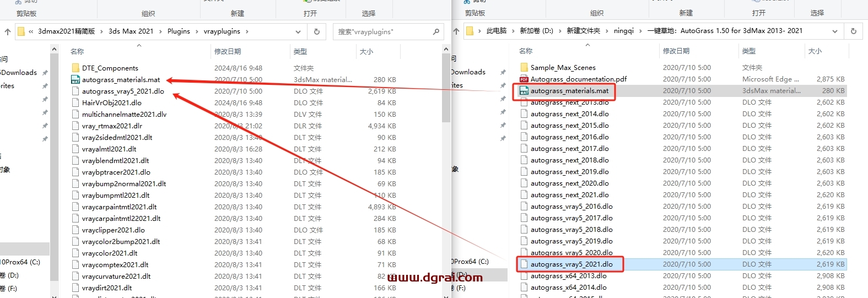Click file icon of autograss_vray5_2019.dlo
868x298 pixels.
pos(524,241)
